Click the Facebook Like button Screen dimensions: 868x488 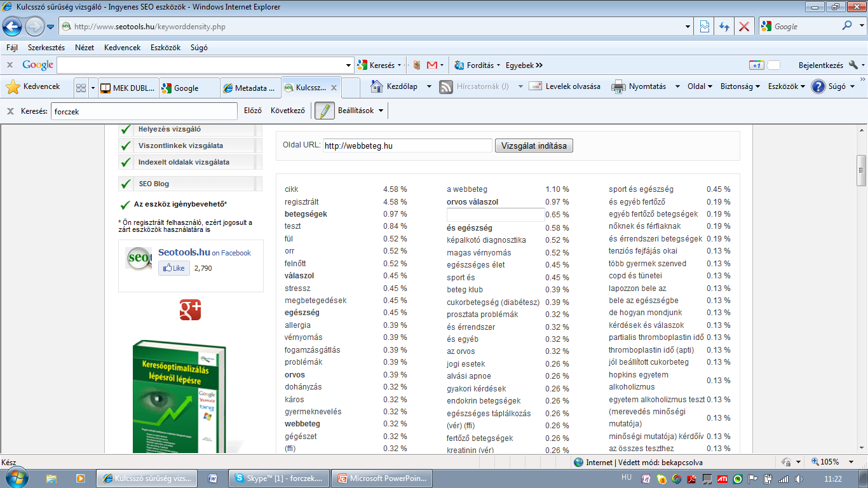point(174,268)
